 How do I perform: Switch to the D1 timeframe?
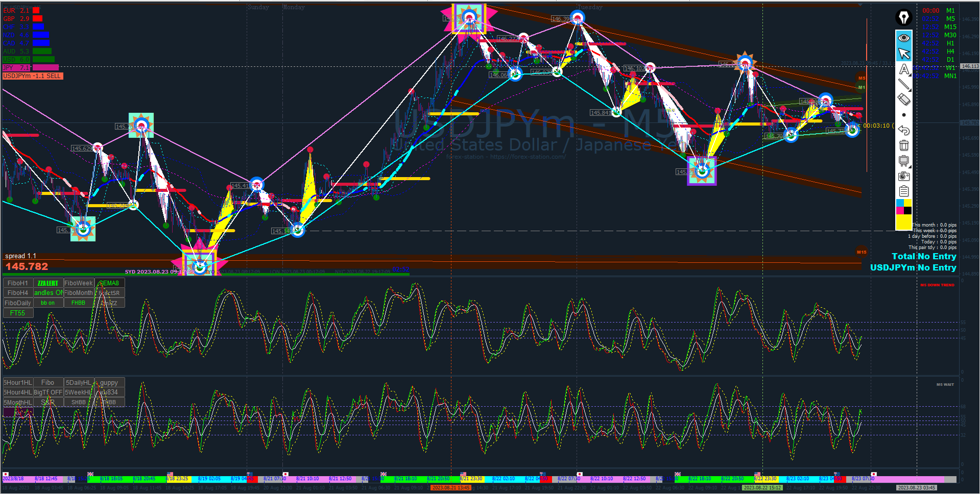[x=950, y=60]
